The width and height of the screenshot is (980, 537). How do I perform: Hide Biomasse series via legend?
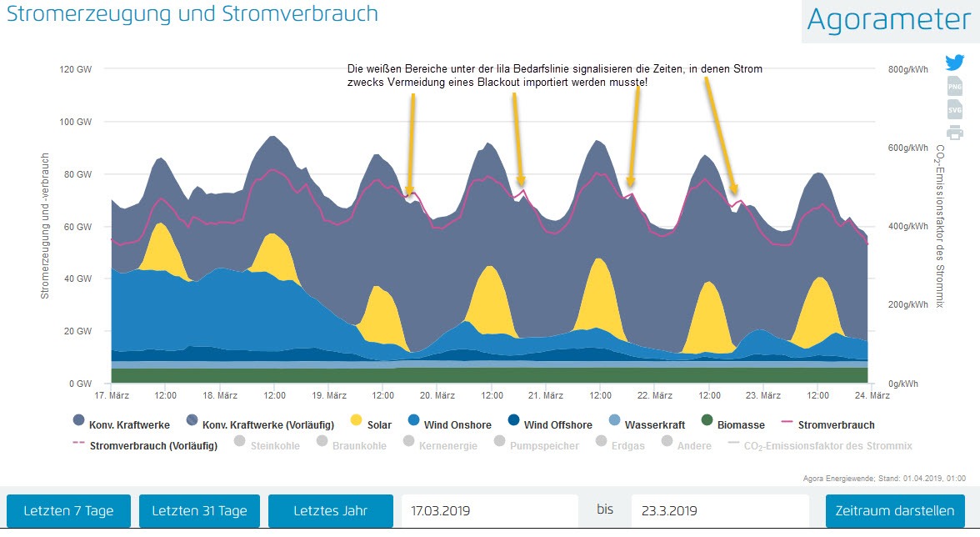pos(732,424)
